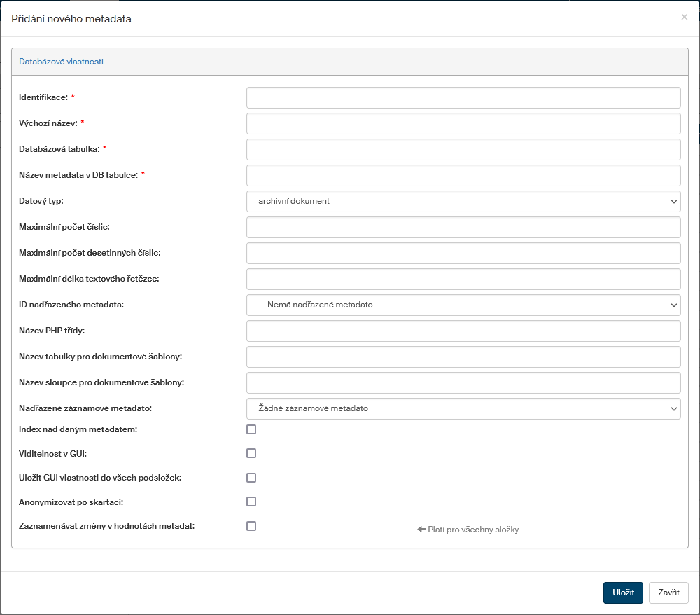The image size is (700, 615).
Task: Toggle Viditelnost v GUI checkbox
Action: click(251, 453)
